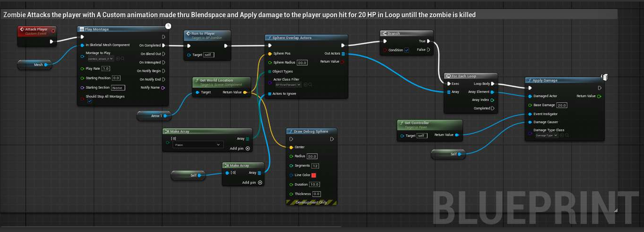
Task: Click the Segments value field showing 12
Action: [315, 166]
